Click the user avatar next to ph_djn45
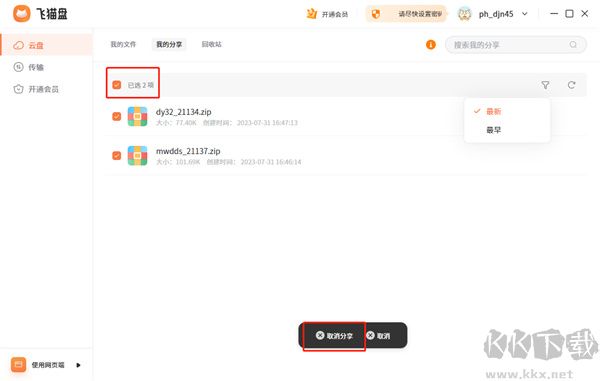The height and width of the screenshot is (381, 600). [465, 14]
